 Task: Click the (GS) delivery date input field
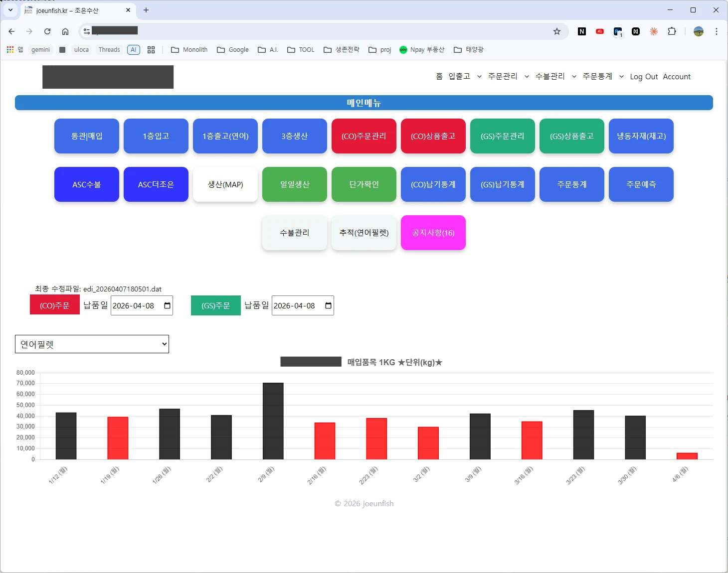coord(303,305)
